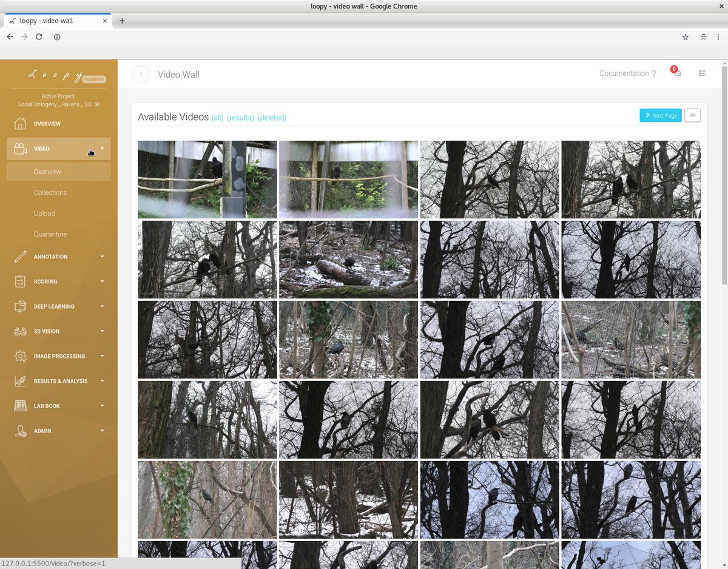This screenshot has width=728, height=569.
Task: Click the Results & Analysis chart icon
Action: (20, 381)
